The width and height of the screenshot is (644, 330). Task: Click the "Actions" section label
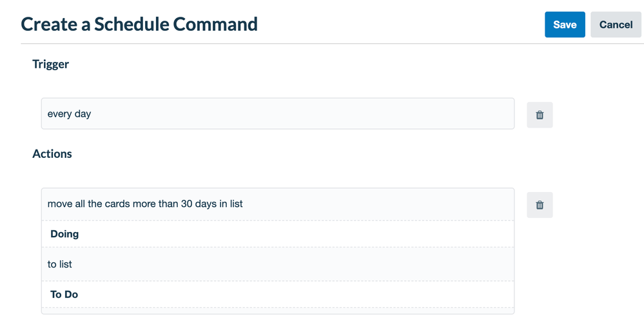click(52, 153)
